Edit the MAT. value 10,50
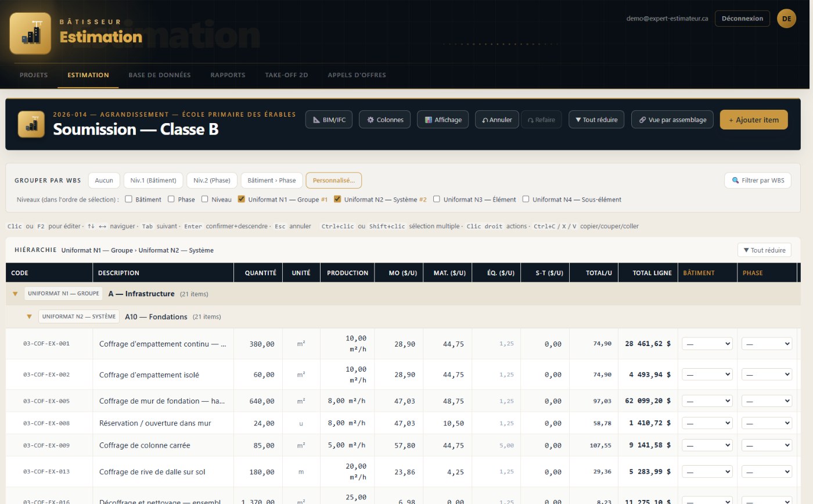Screen dimensions: 813x504 (x=448, y=423)
